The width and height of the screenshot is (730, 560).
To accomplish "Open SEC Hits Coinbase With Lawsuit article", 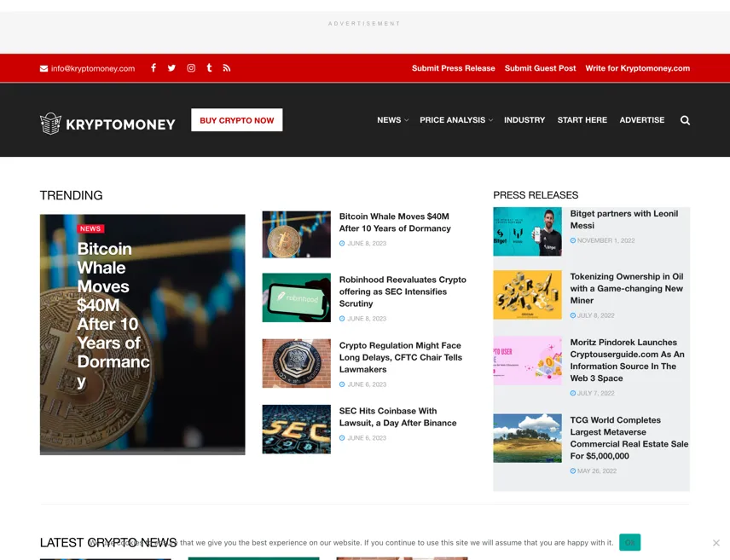I will coord(397,417).
